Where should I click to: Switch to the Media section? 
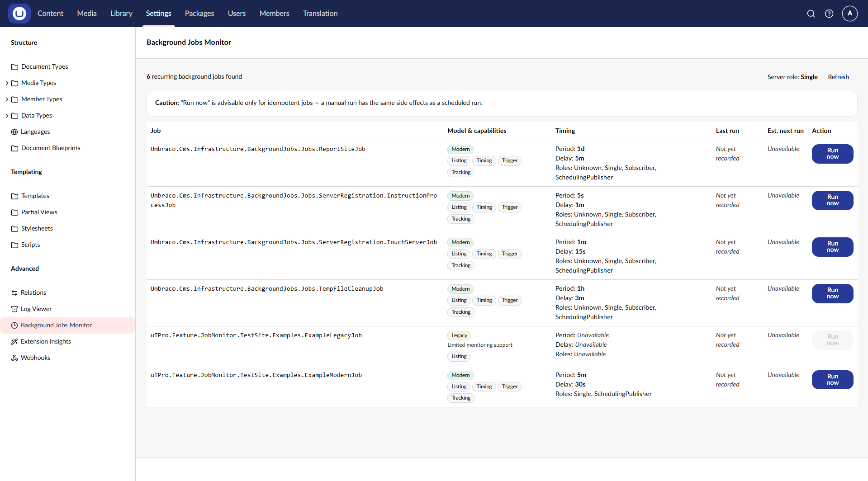[x=87, y=14]
